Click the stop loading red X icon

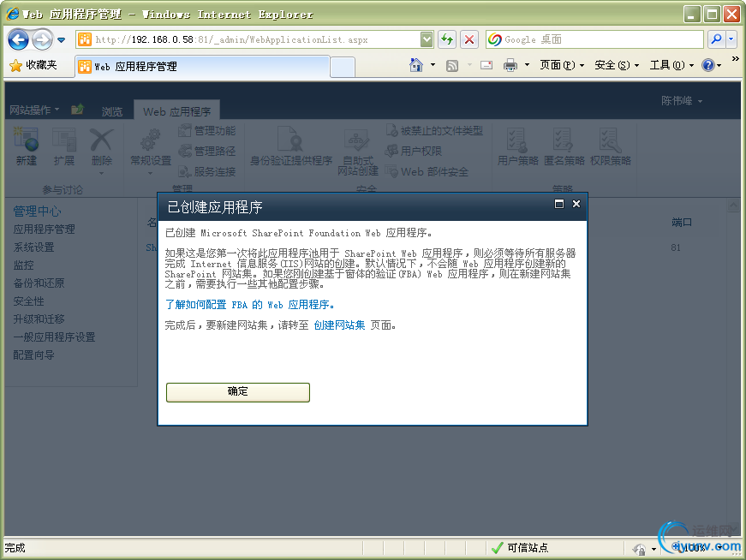(x=469, y=39)
